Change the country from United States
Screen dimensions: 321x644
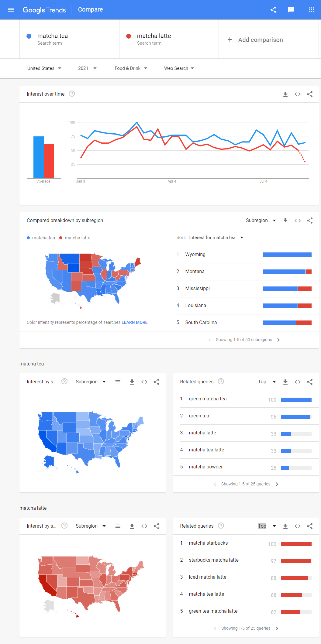(x=44, y=68)
